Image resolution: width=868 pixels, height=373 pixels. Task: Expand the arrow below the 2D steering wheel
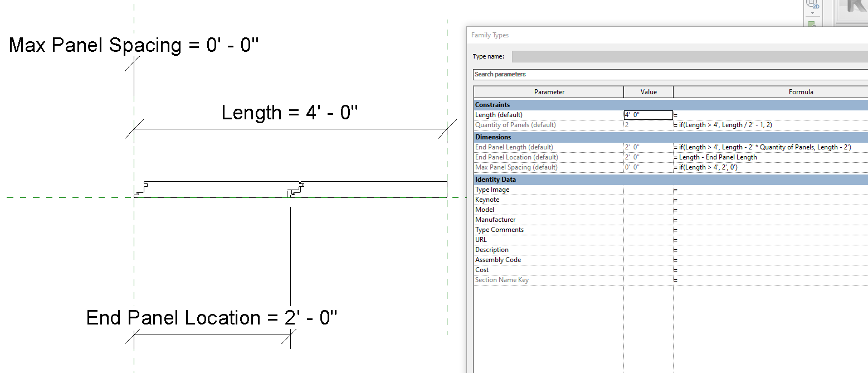coord(812,13)
